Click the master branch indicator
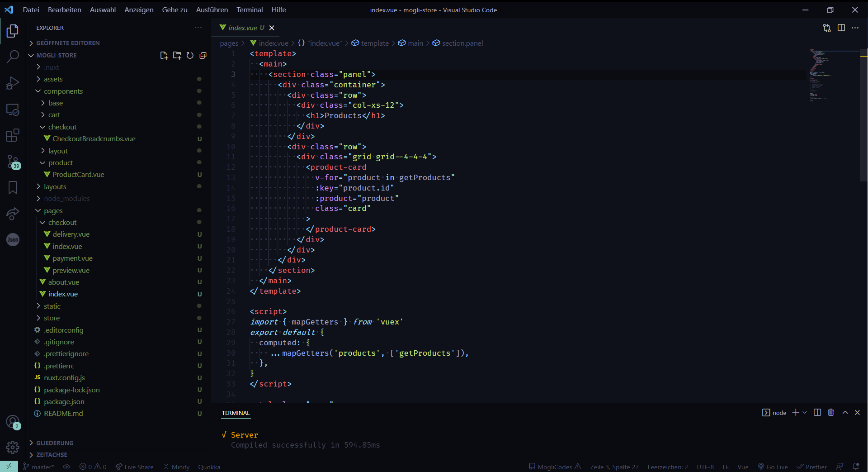Image resolution: width=868 pixels, height=472 pixels. 39,467
